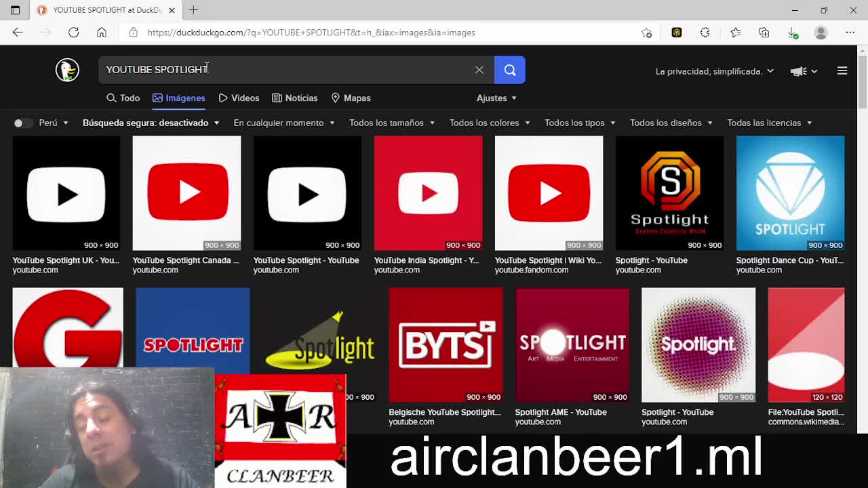Expand the Perú region dropdown
This screenshot has width=868, height=488.
tap(54, 123)
